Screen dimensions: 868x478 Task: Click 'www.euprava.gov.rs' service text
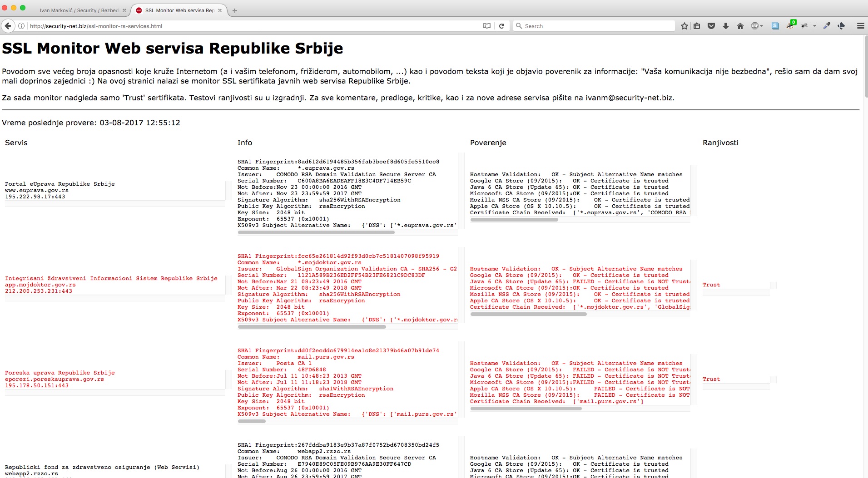[37, 190]
